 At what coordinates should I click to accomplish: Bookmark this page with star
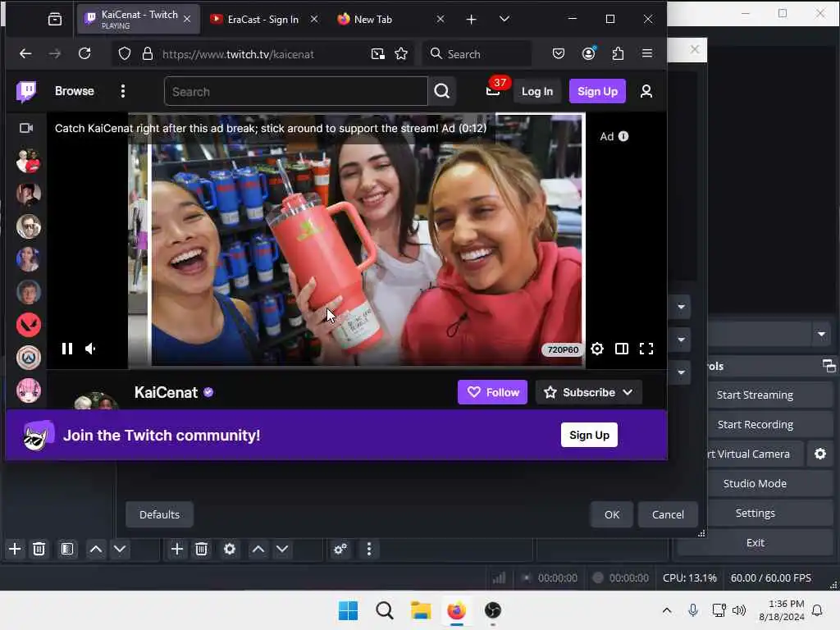pos(400,53)
